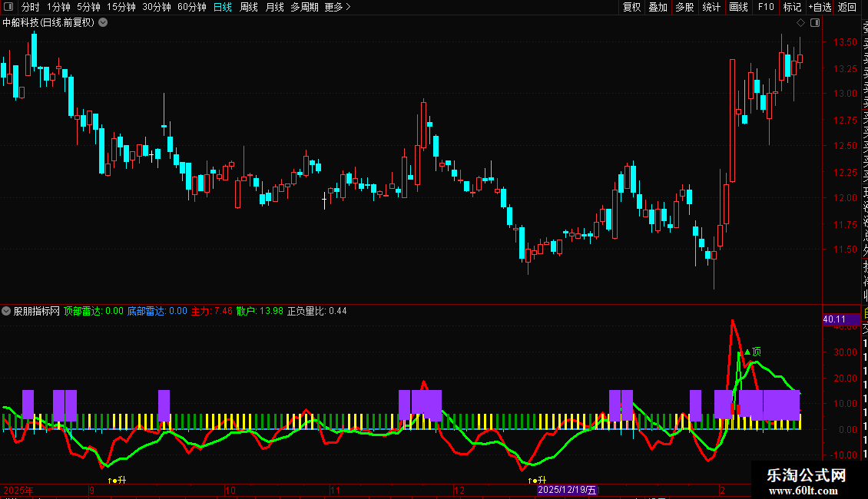This screenshot has width=868, height=499.
Task: Click month 10 on the date axis
Action: coord(230,490)
